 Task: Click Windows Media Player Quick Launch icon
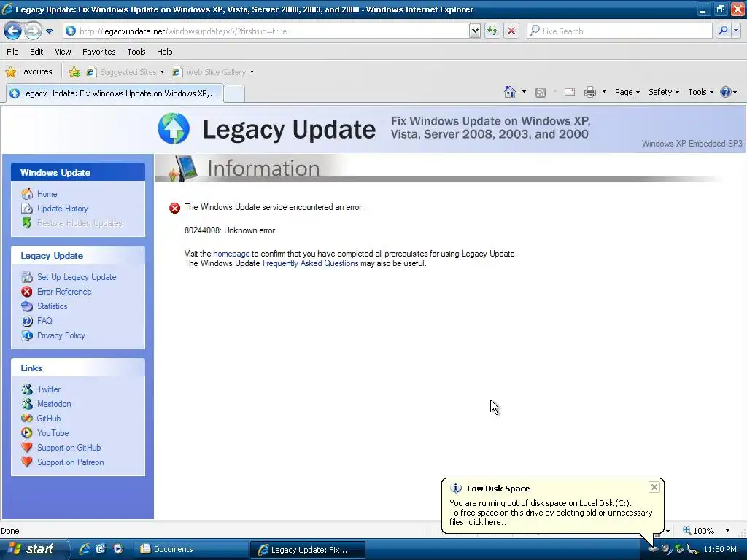pyautogui.click(x=117, y=549)
